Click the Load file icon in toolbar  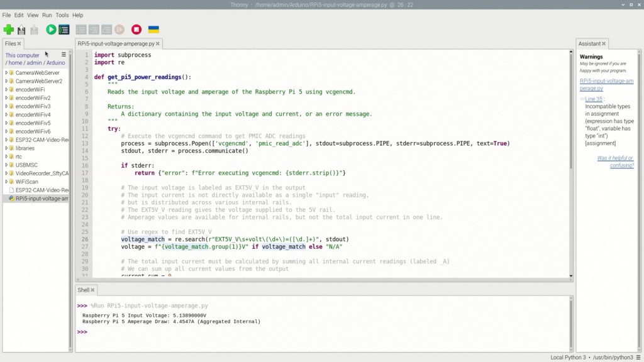[21, 30]
